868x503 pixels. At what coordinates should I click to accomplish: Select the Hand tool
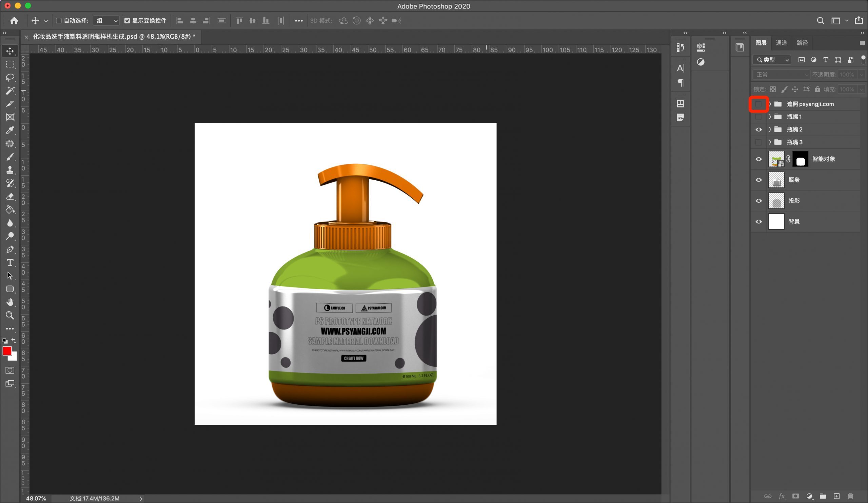[x=10, y=302]
